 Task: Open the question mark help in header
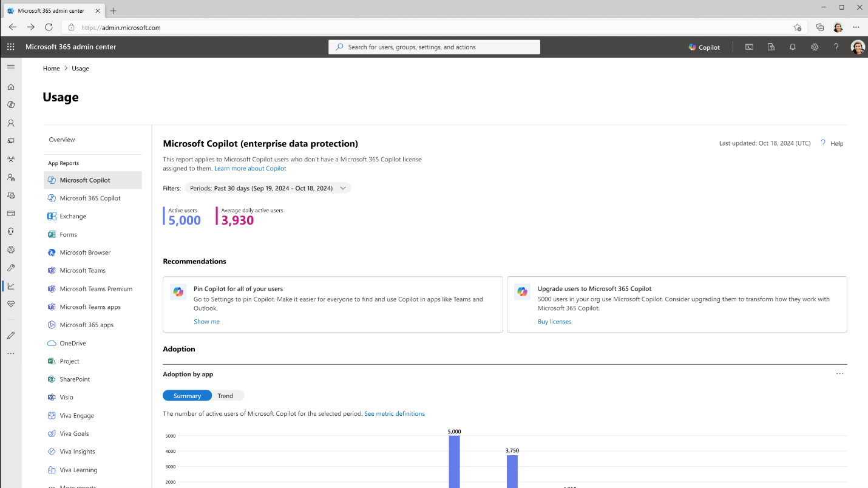pos(836,47)
